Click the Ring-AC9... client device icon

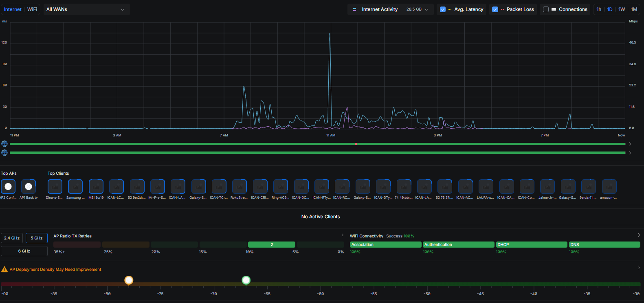tap(281, 187)
